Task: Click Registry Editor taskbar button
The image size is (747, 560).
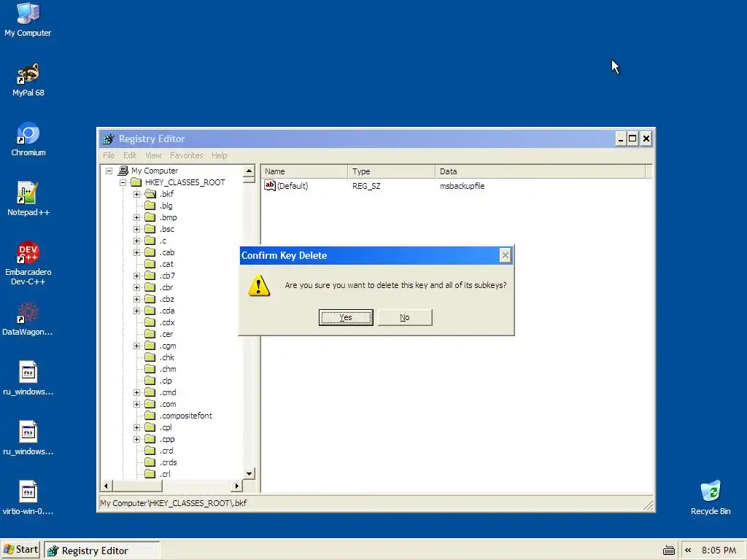Action: [101, 551]
